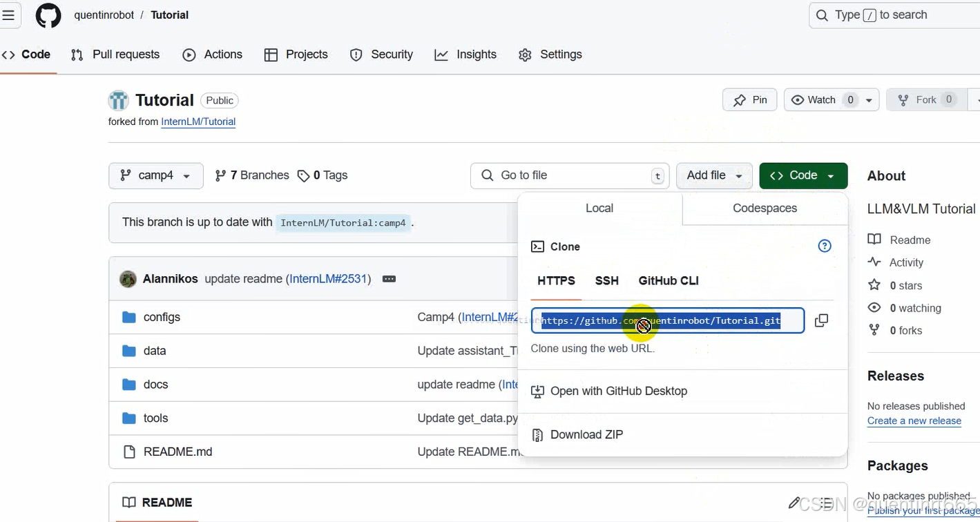Fork the repository

coord(926,100)
